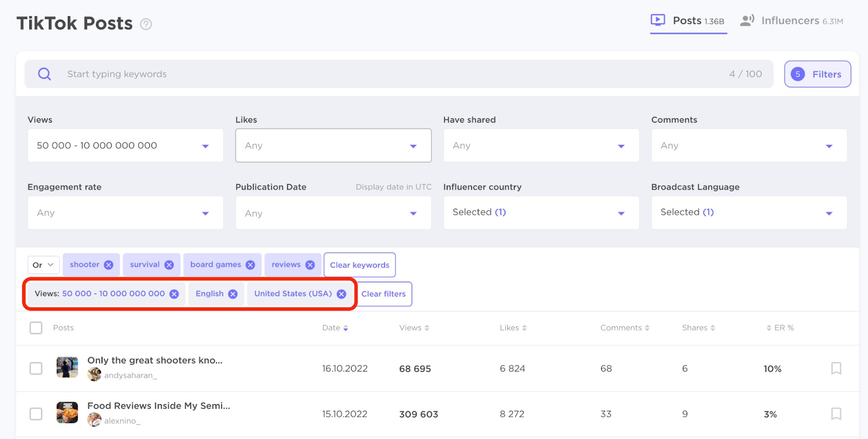Viewport: 868px width, 439px height.
Task: Open the Engagement rate dropdown
Action: click(125, 213)
